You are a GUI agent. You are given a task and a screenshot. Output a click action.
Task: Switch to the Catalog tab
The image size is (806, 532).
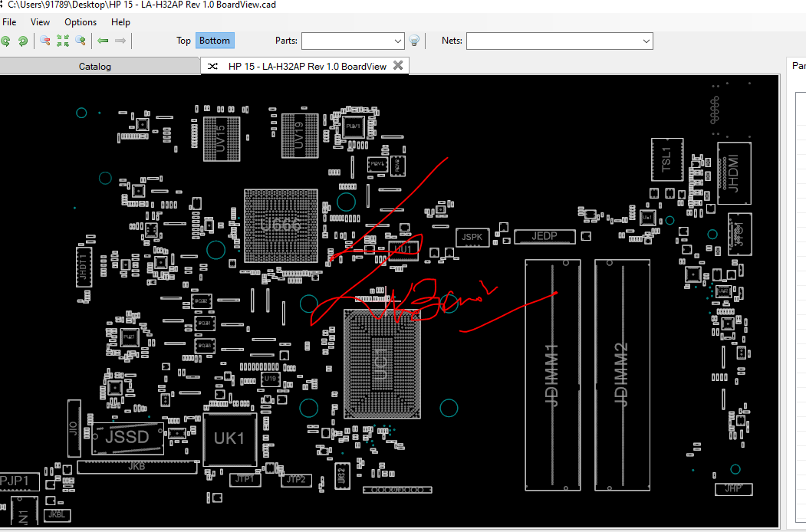click(x=95, y=66)
